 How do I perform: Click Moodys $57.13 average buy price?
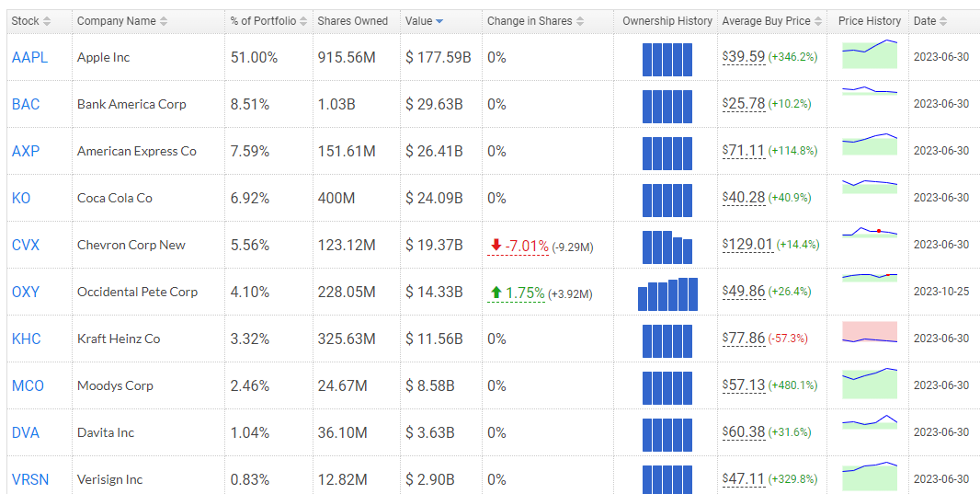point(744,385)
